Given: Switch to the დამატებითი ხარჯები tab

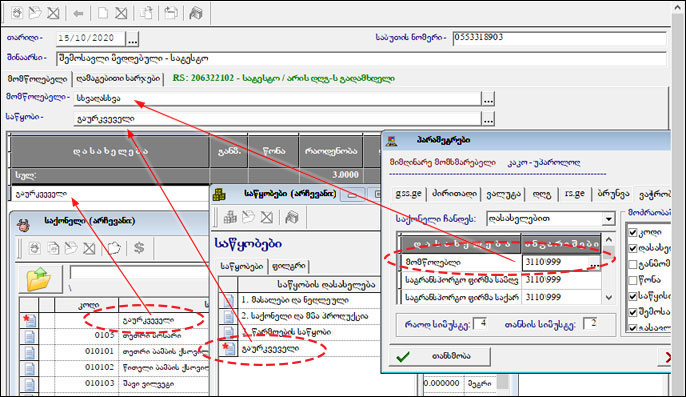Looking at the screenshot, I should [118, 79].
